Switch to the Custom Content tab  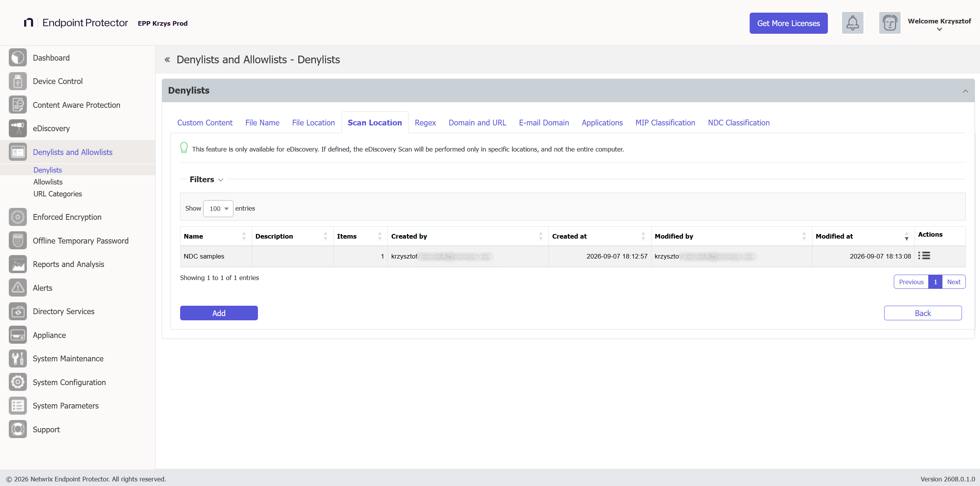click(x=205, y=123)
